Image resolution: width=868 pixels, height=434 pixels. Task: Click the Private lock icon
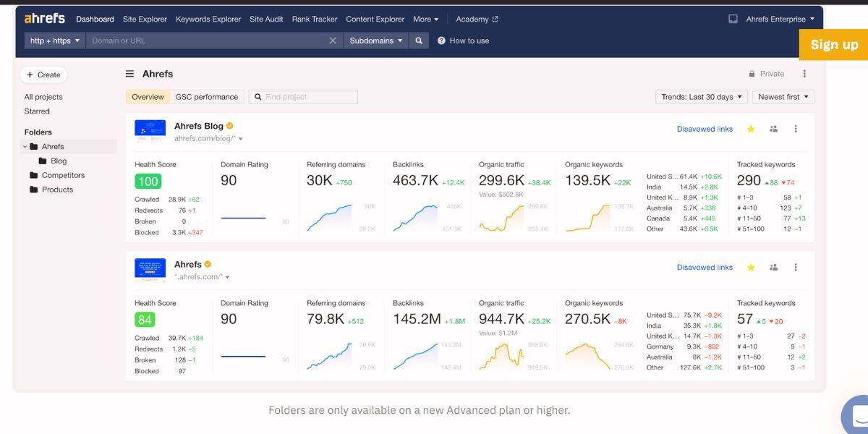click(x=753, y=73)
